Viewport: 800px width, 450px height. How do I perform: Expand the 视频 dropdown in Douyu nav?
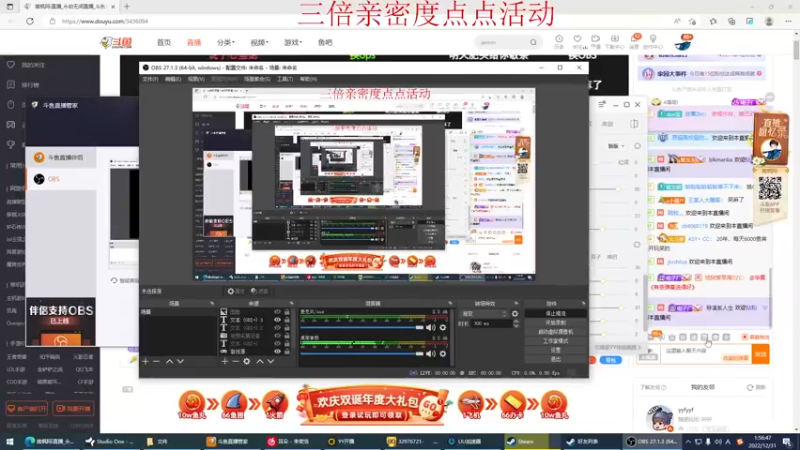click(x=259, y=42)
